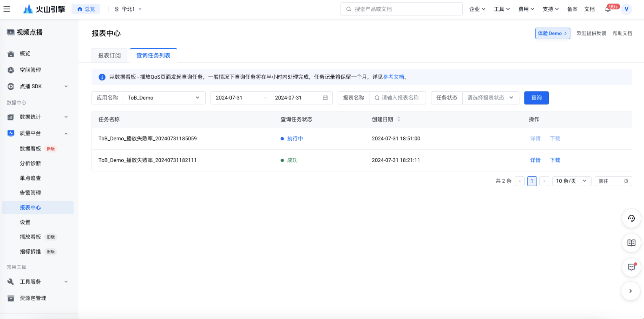Click the notification bell icon

[607, 9]
